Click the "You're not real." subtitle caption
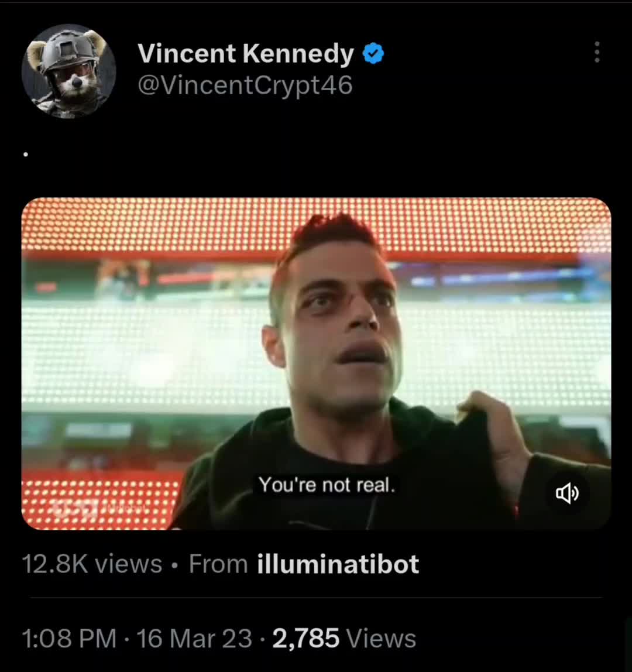Image resolution: width=632 pixels, height=672 pixels. point(327,485)
